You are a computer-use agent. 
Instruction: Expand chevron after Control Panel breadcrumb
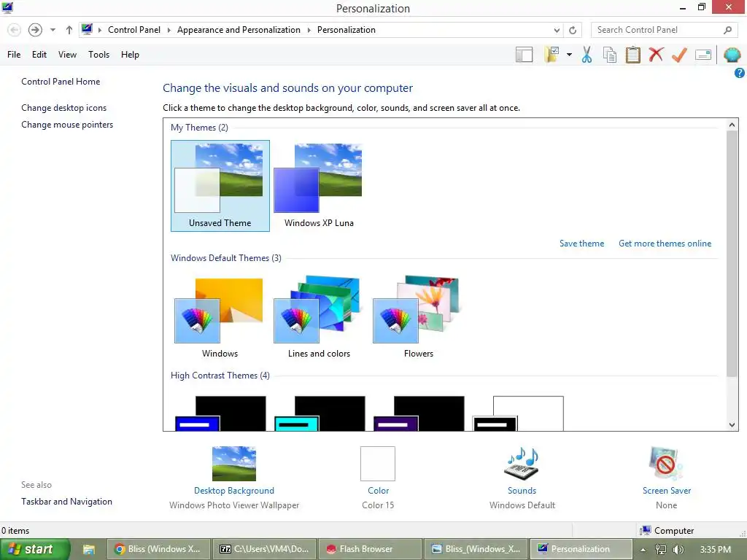(169, 30)
